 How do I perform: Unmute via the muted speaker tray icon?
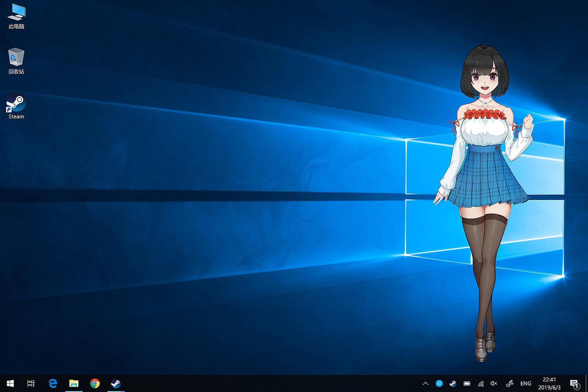[x=494, y=383]
